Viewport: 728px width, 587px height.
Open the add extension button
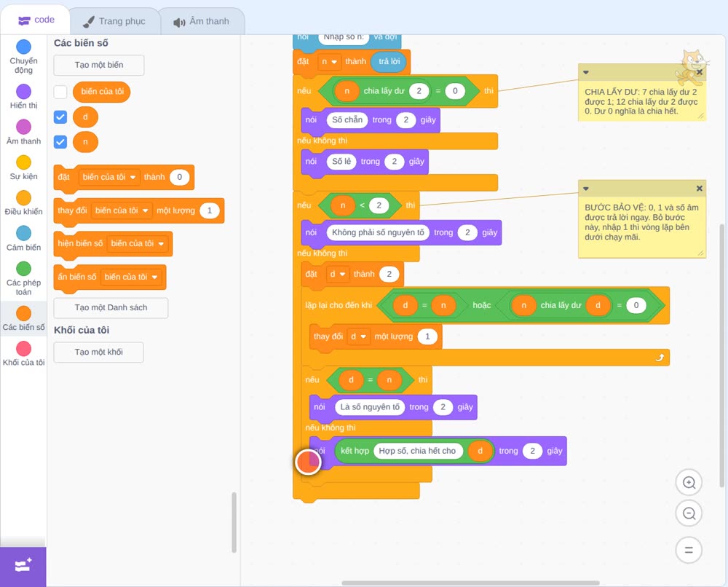[23, 566]
